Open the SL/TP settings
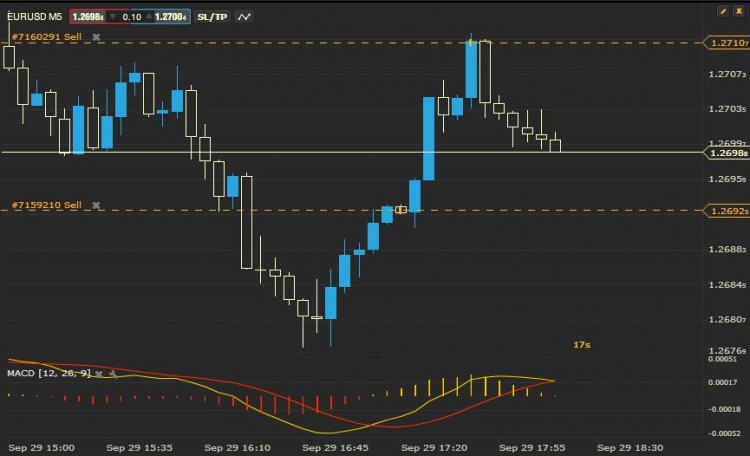Screen dimensions: 750x456 pyautogui.click(x=212, y=17)
